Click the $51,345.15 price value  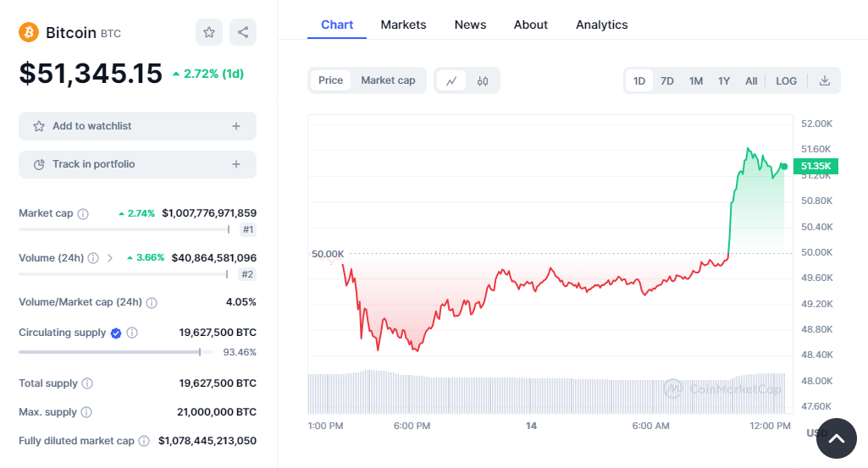click(x=91, y=74)
